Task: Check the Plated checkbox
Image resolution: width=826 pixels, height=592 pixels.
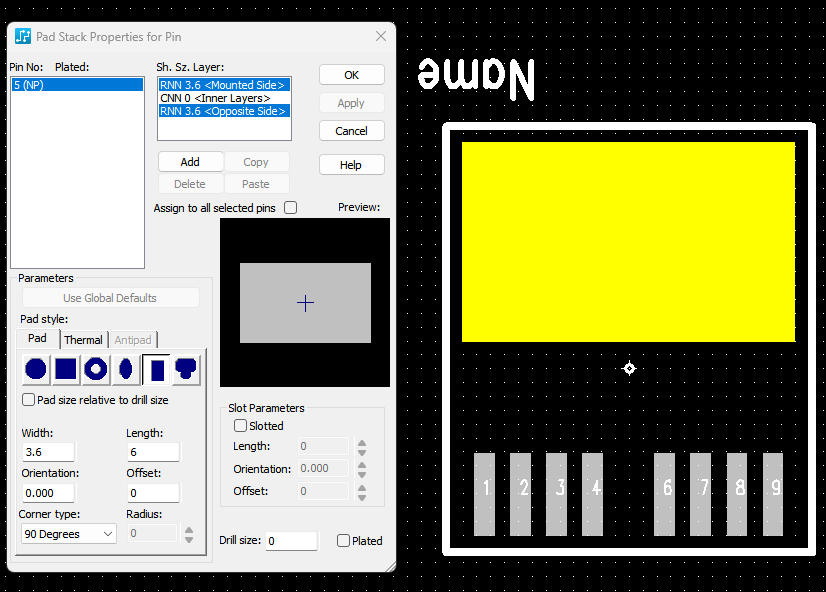Action: [x=344, y=541]
